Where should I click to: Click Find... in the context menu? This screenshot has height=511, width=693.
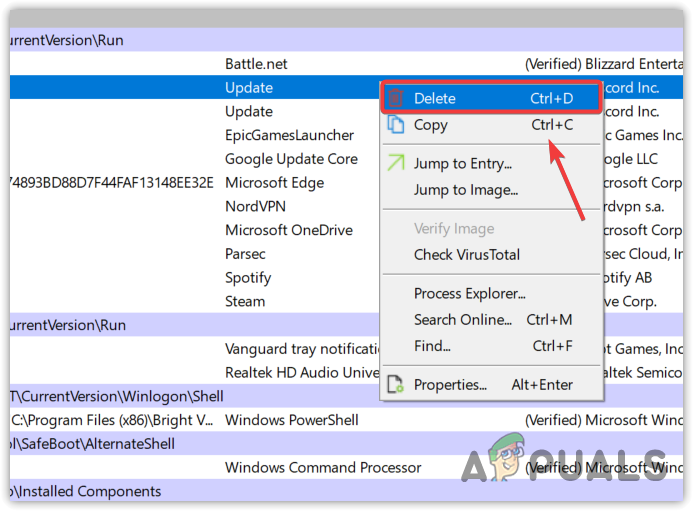(491, 346)
